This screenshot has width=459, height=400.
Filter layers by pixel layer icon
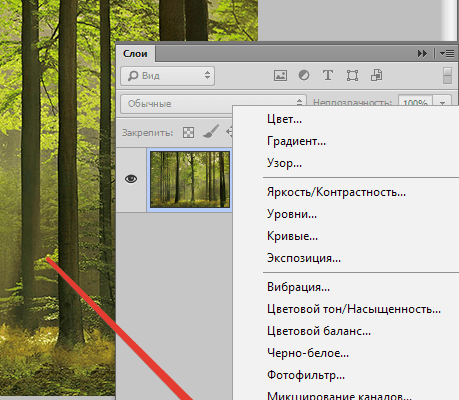coord(280,75)
